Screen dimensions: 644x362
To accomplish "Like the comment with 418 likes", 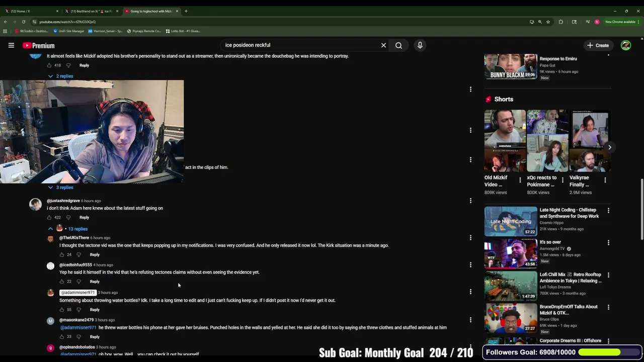I will pos(49,65).
